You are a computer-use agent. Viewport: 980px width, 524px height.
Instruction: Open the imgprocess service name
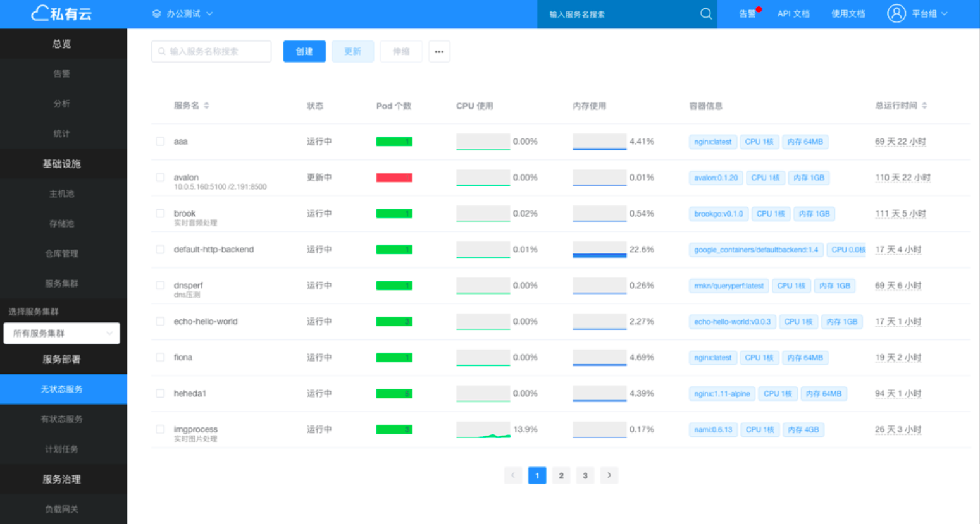tap(195, 429)
